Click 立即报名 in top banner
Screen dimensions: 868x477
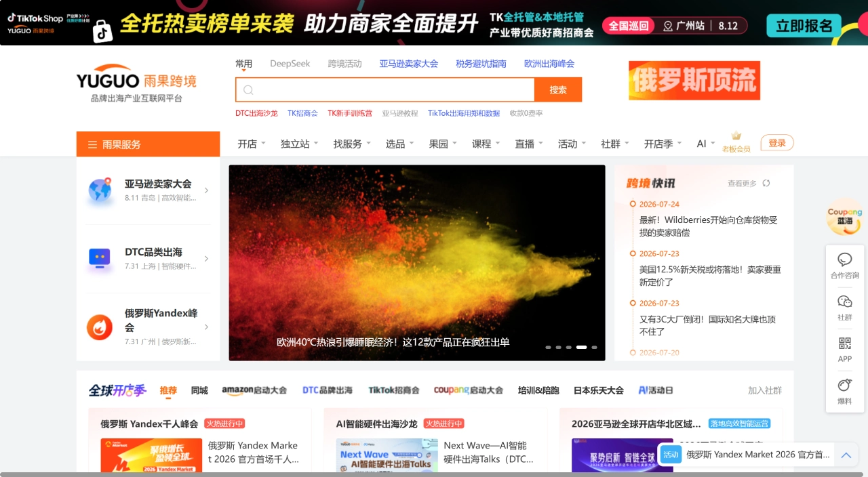(x=804, y=26)
